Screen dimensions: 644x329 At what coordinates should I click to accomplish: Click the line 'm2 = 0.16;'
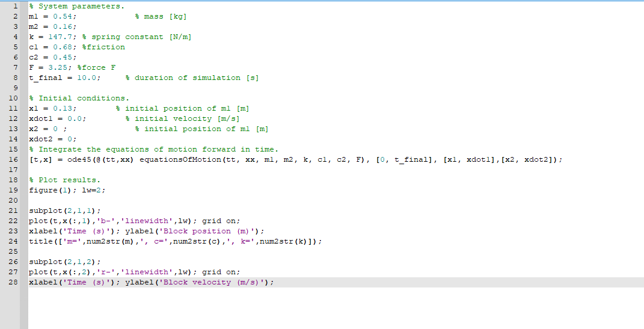[52, 26]
